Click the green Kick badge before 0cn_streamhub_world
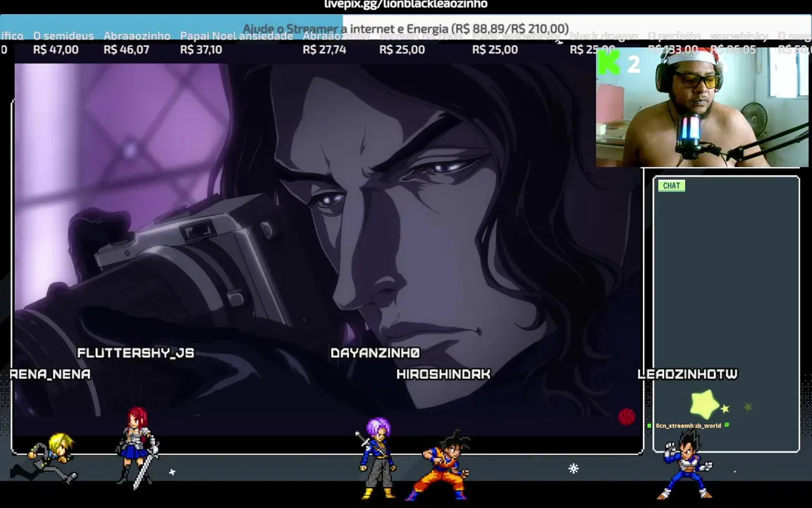The height and width of the screenshot is (508, 812). point(649,425)
